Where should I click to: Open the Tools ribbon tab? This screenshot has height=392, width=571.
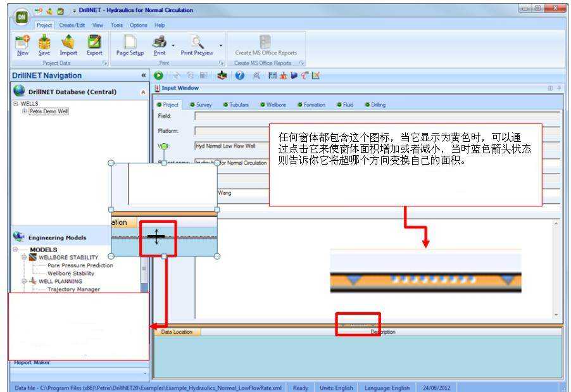pyautogui.click(x=116, y=25)
